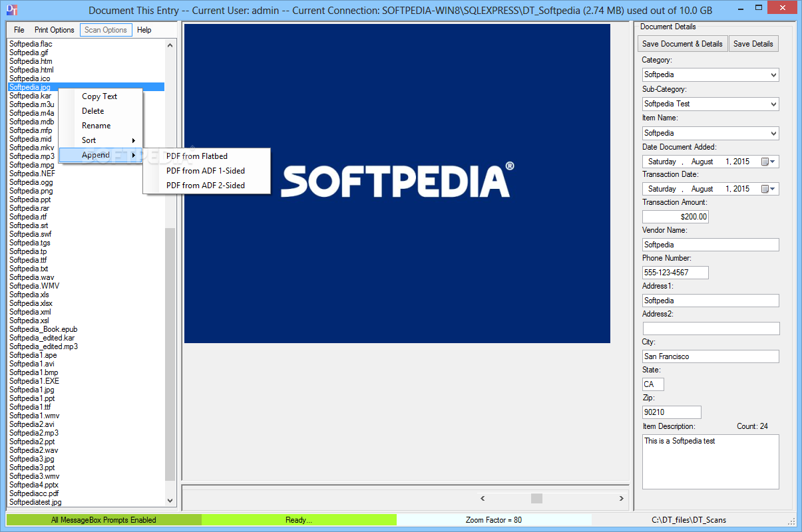Select Softpedia.html in file list
The width and height of the screenshot is (802, 532).
point(31,70)
